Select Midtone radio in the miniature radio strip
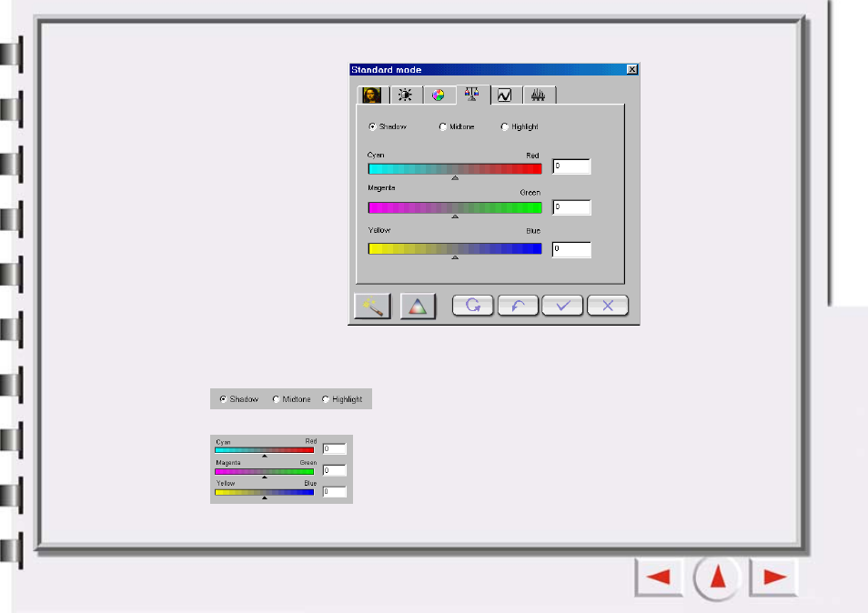 276,399
